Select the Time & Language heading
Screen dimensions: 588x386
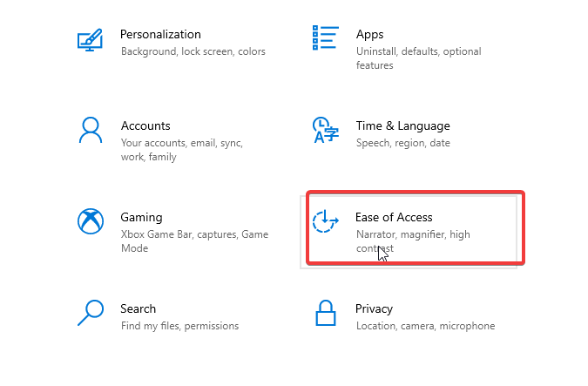(402, 125)
